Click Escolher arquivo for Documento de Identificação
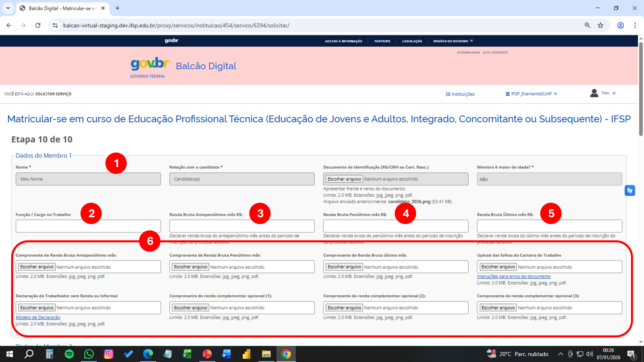The width and height of the screenshot is (644, 362). [344, 179]
